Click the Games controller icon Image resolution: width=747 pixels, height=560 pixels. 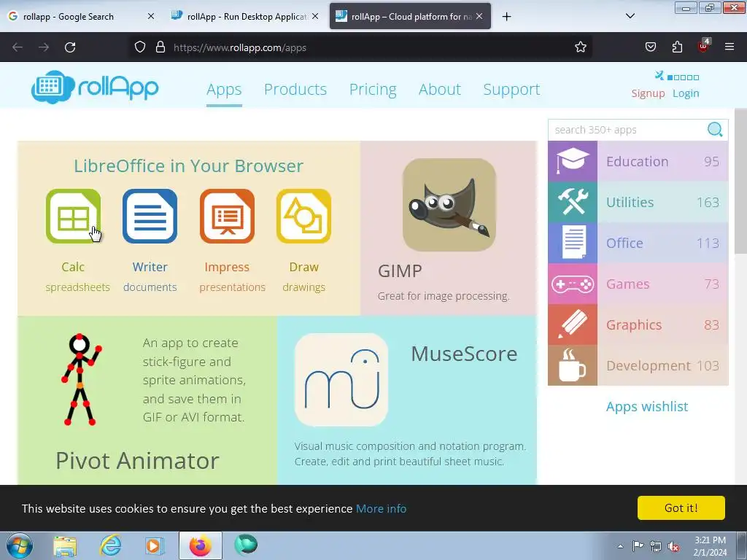572,284
